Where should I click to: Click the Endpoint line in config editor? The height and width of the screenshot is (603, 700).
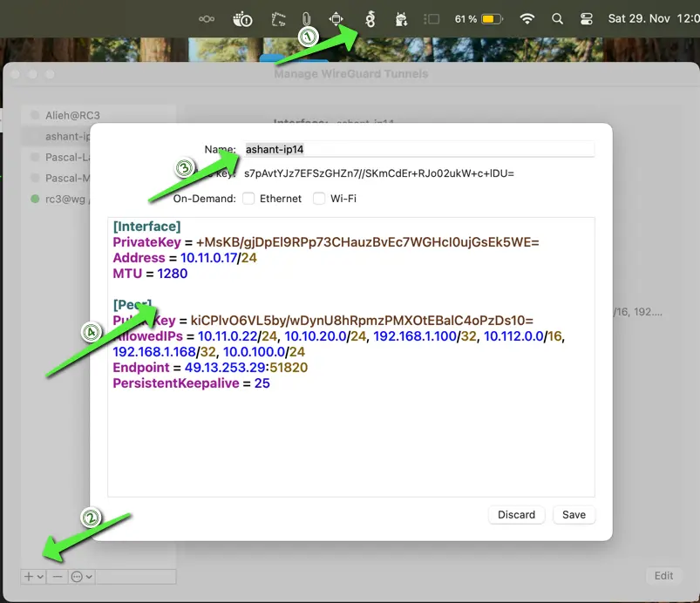coord(209,368)
